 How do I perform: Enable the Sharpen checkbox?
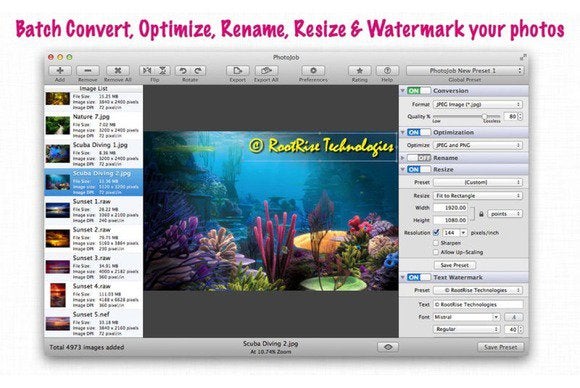(x=436, y=243)
